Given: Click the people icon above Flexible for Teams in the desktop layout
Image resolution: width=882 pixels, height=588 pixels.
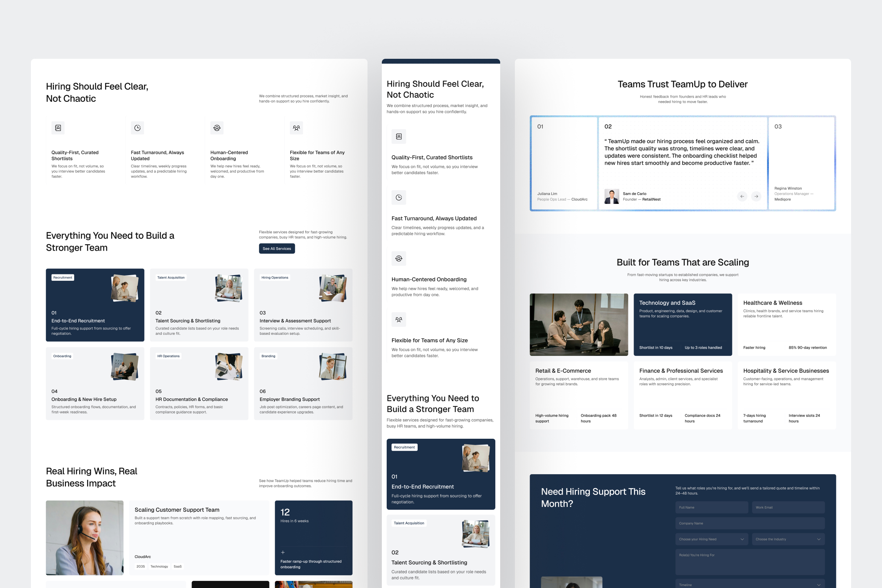Looking at the screenshot, I should [x=296, y=128].
